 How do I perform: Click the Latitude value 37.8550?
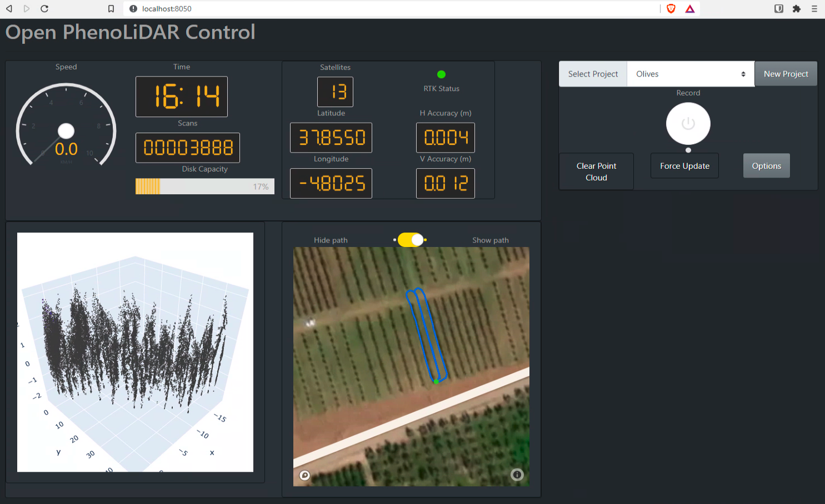331,138
